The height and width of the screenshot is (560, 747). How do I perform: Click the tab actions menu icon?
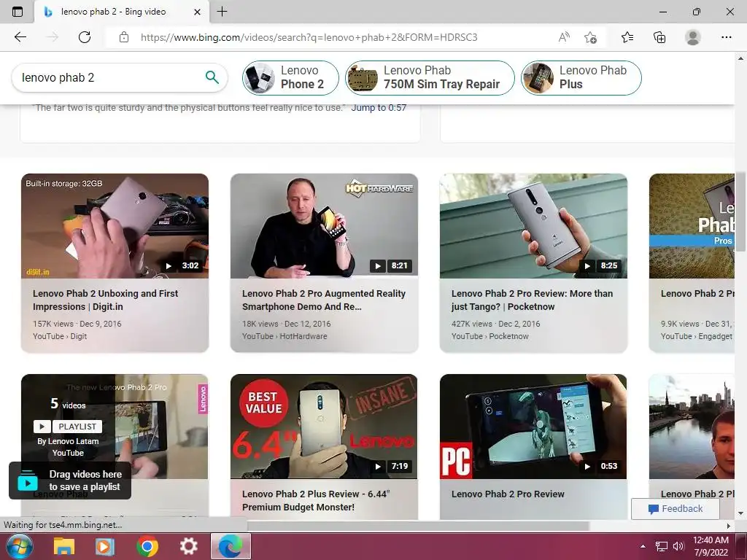[18, 12]
